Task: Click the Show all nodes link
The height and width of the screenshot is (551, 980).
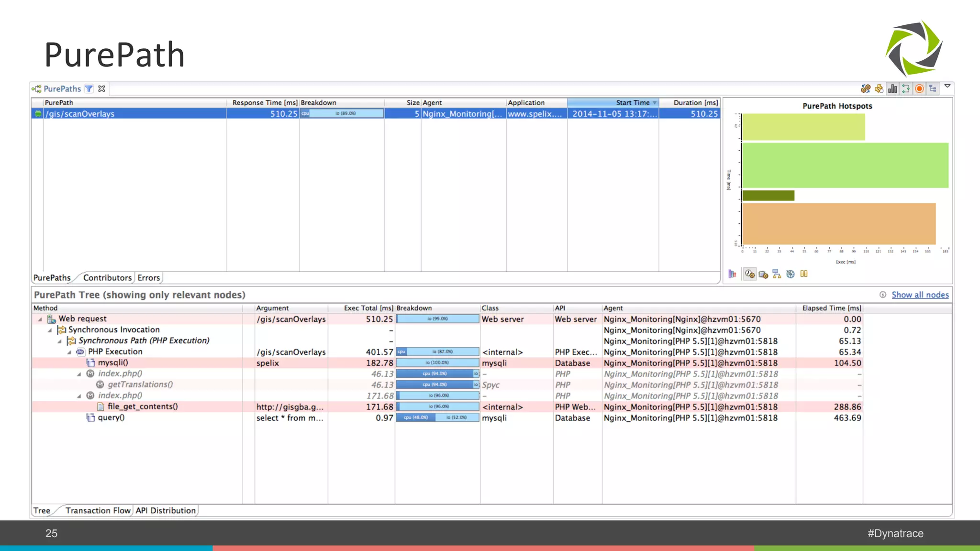Action: click(x=920, y=295)
